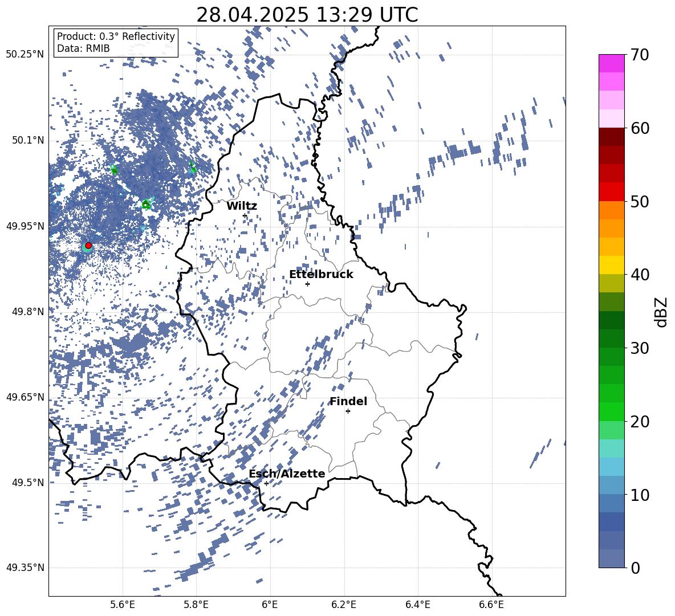
Task: Click the bright green 20 dBZ colorbar swatch
Action: [611, 411]
